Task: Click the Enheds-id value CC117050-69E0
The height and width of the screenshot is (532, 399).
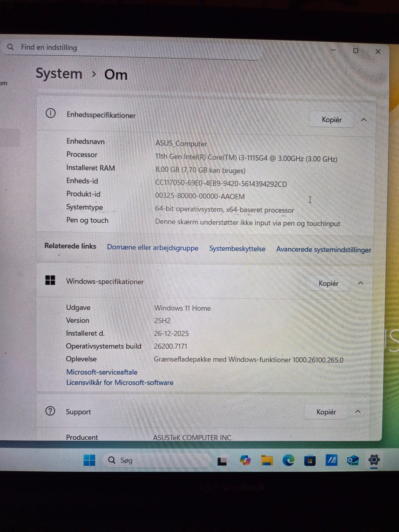Action: tap(221, 184)
